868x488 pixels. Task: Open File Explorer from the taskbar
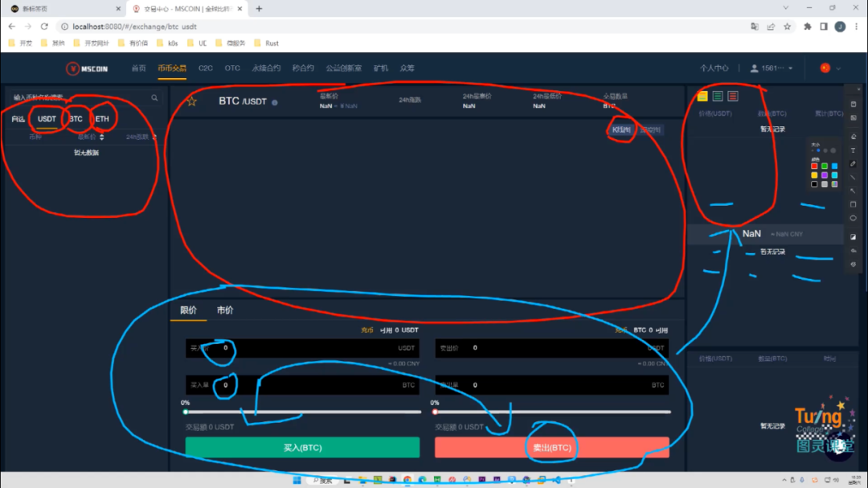click(x=362, y=480)
